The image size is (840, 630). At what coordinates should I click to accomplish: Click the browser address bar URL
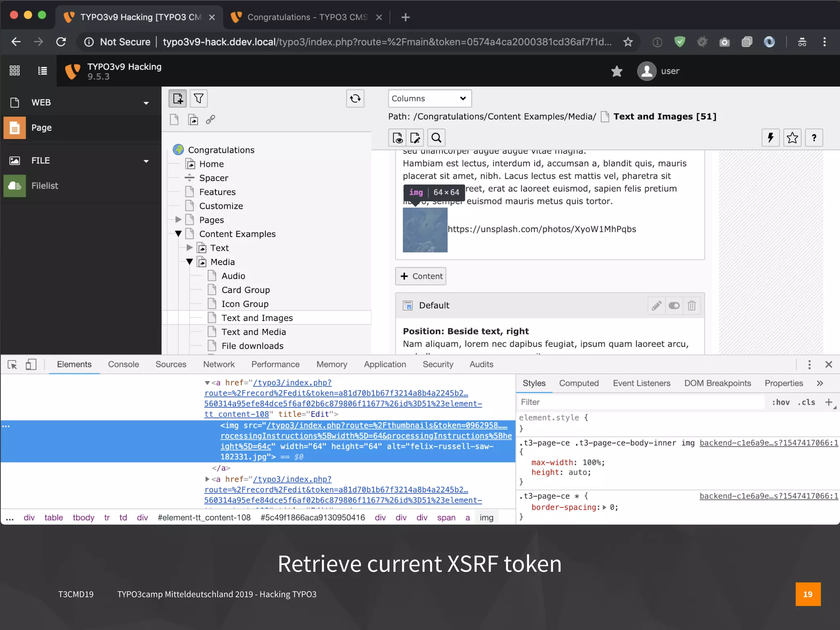387,42
